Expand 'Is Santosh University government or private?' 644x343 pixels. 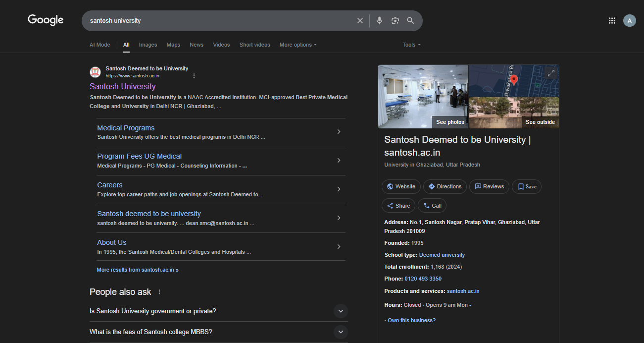[340, 311]
